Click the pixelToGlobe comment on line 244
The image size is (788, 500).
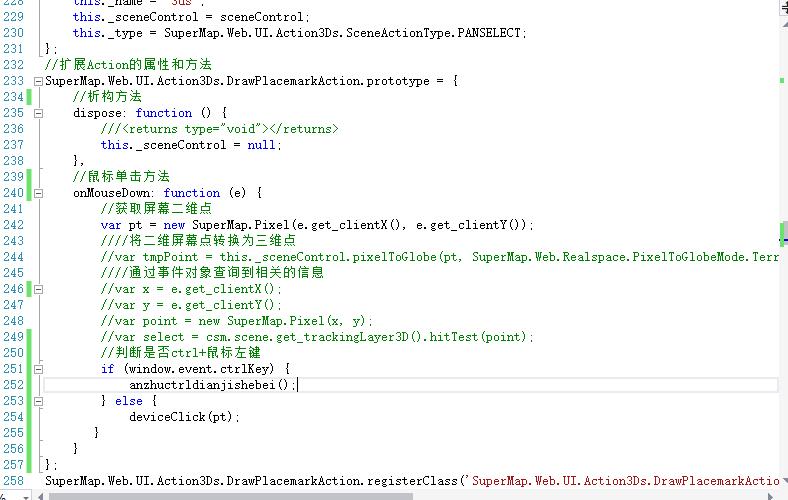coord(439,257)
